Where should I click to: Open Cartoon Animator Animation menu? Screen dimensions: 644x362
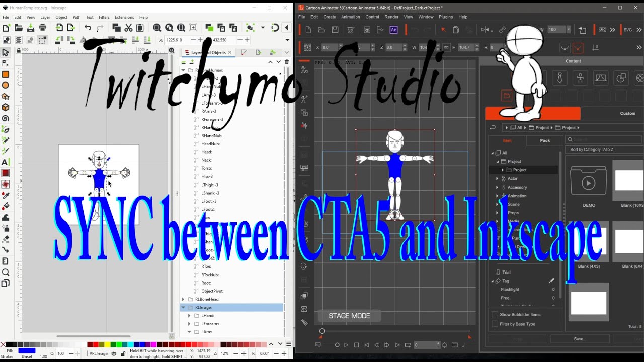point(351,17)
